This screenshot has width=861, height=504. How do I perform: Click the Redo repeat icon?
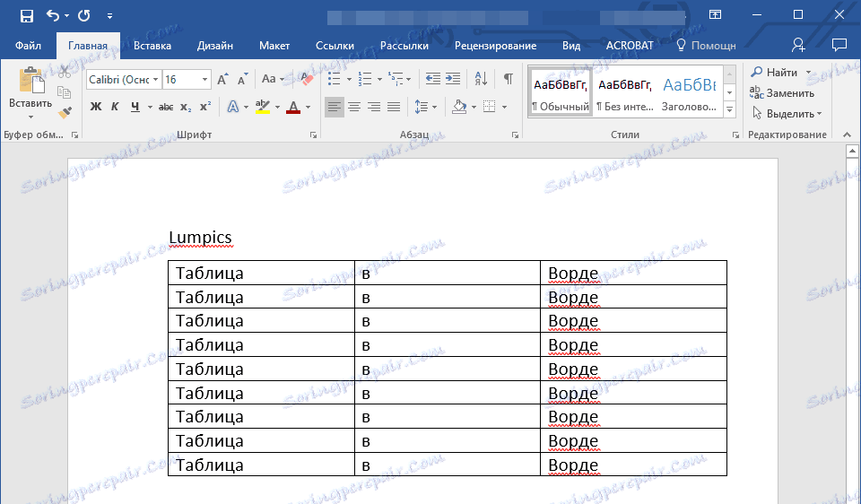click(x=84, y=16)
